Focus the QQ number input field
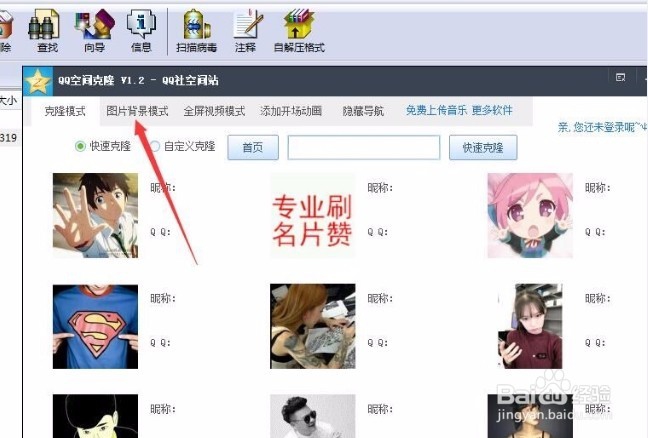 [364, 147]
